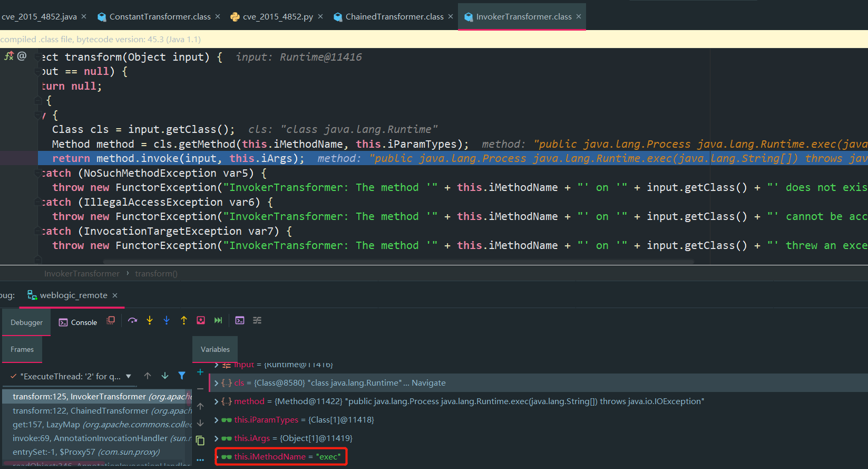Close cve_2015_4852.java tab
Screen dimensions: 868x469
[x=83, y=17]
